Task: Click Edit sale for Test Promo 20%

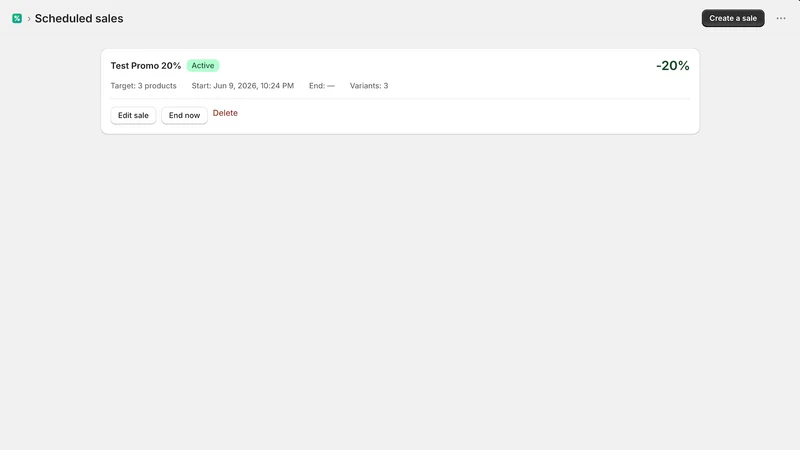Action: click(x=133, y=115)
